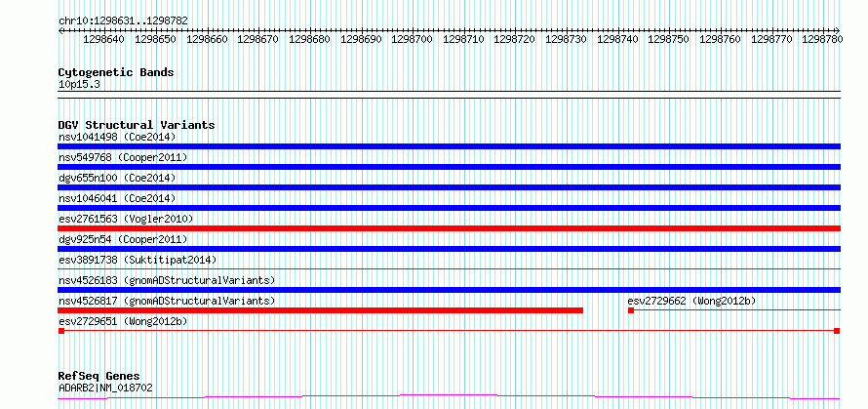Click ruler position 1298650
This screenshot has width=868, height=409.
155,39
